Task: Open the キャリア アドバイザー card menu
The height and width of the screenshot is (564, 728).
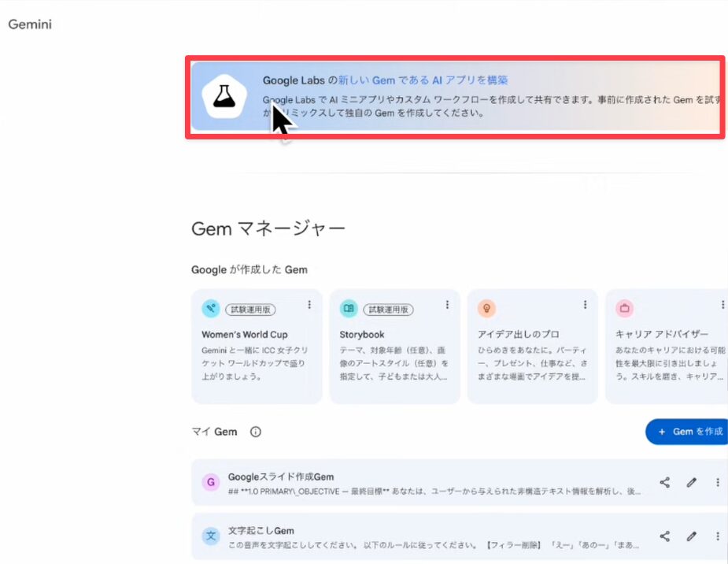Action: point(722,305)
